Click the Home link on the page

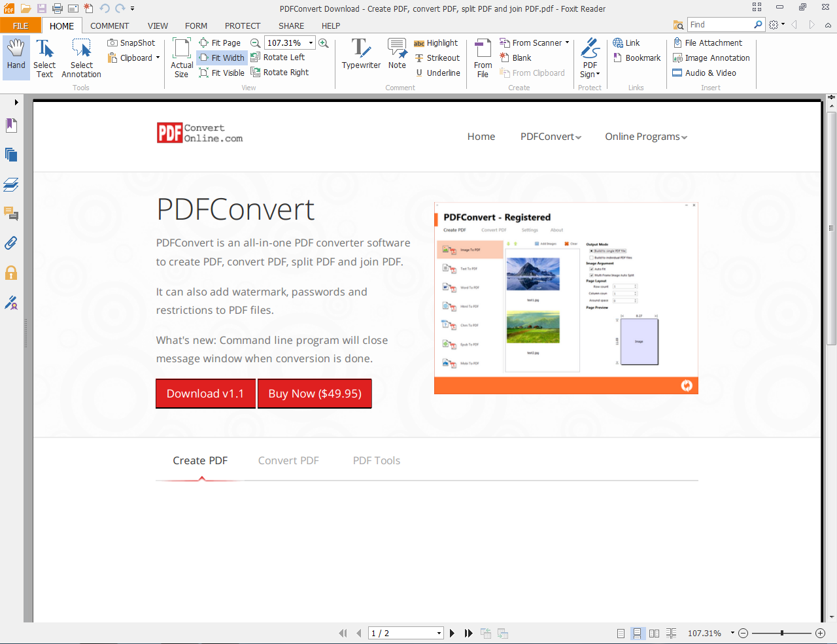[481, 137]
